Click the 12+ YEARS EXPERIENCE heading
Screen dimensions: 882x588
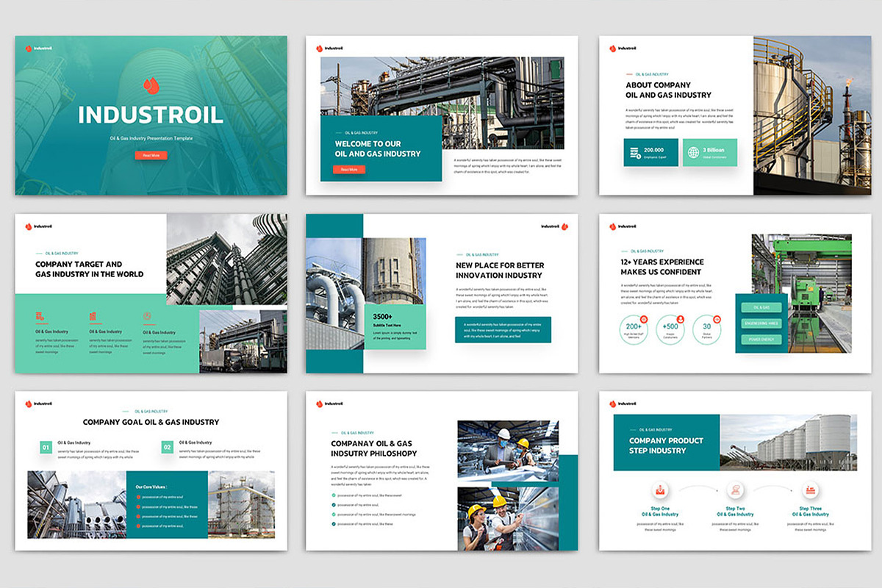pyautogui.click(x=661, y=267)
